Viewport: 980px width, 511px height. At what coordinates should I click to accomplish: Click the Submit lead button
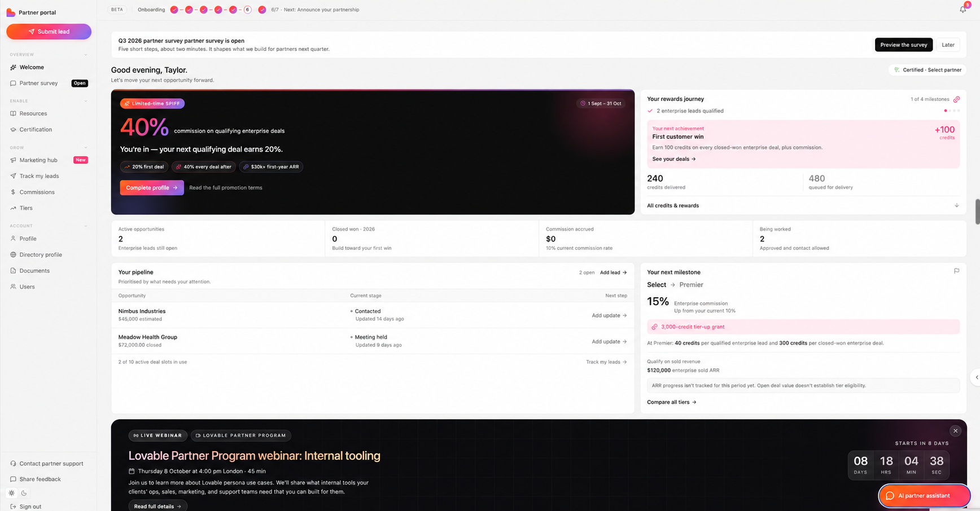[49, 32]
